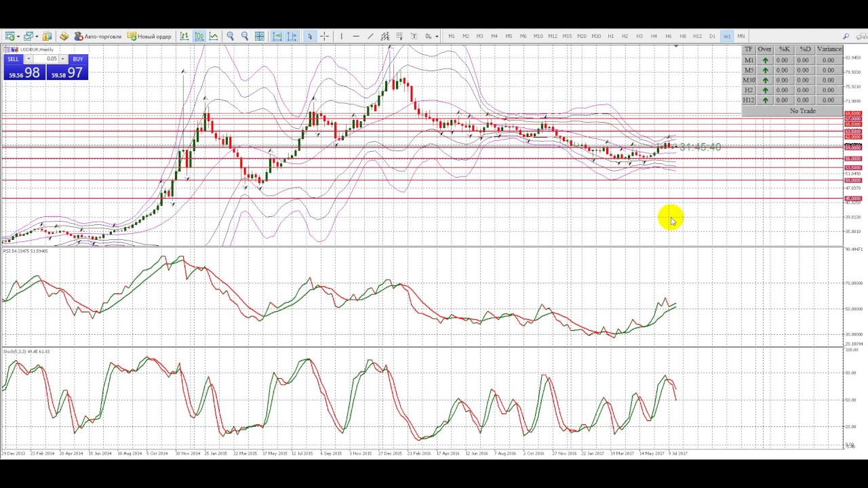
Task: Select the crosshair tool
Action: 325,36
